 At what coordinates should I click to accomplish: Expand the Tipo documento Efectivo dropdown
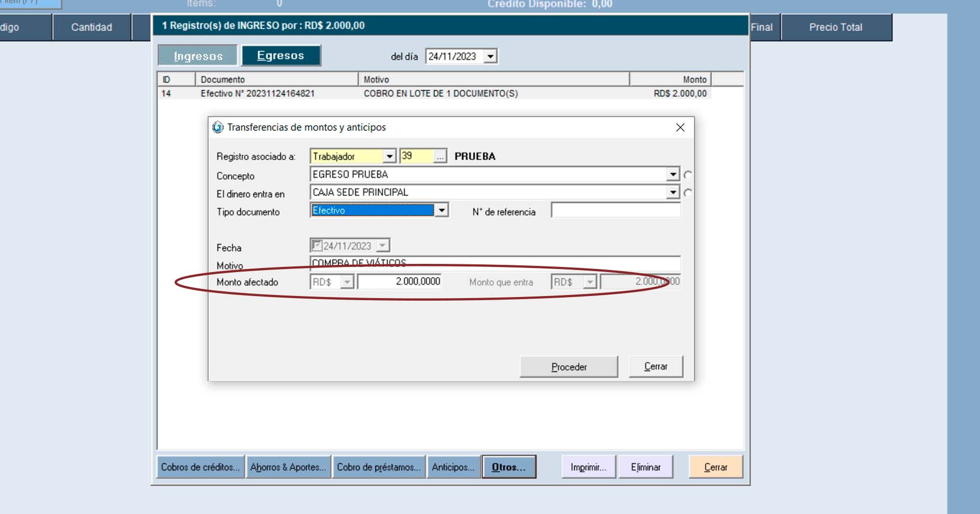442,210
